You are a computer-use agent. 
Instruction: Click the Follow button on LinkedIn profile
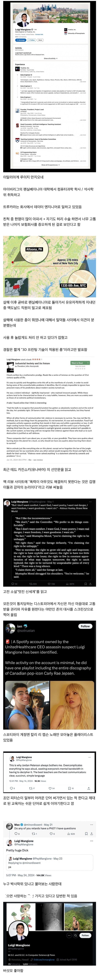point(31,40)
